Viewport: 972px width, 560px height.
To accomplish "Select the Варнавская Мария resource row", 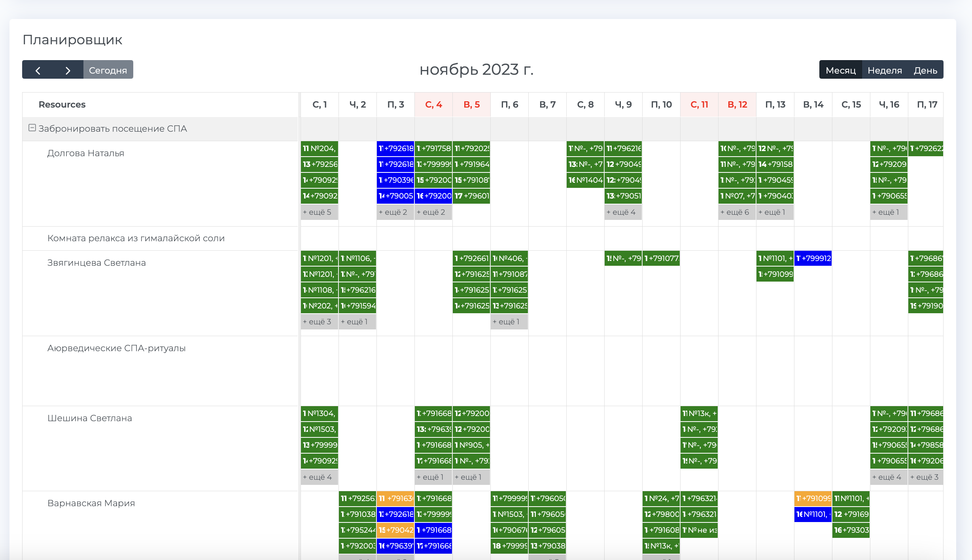I will (91, 503).
